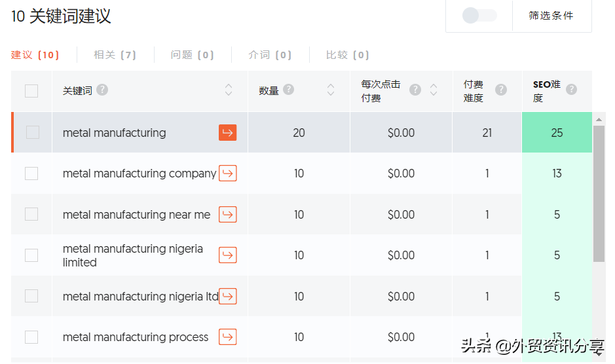This screenshot has width=615, height=364.
Task: Click the table scrollbar thumb
Action: [599, 194]
